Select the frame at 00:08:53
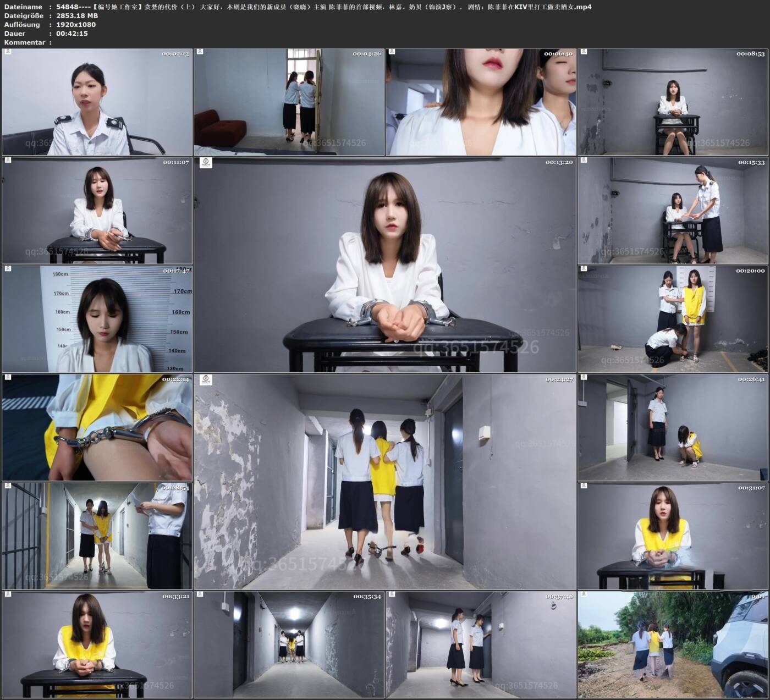The image size is (770, 700). click(x=673, y=102)
